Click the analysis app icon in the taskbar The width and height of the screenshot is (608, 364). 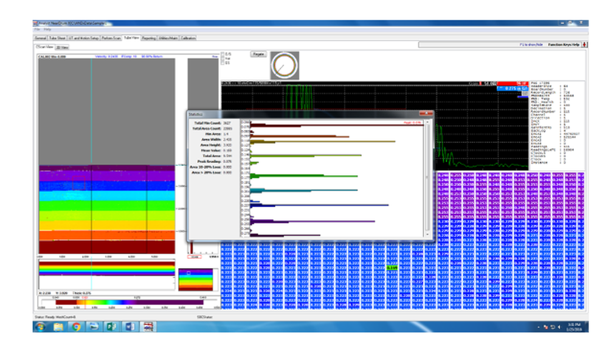(x=148, y=327)
